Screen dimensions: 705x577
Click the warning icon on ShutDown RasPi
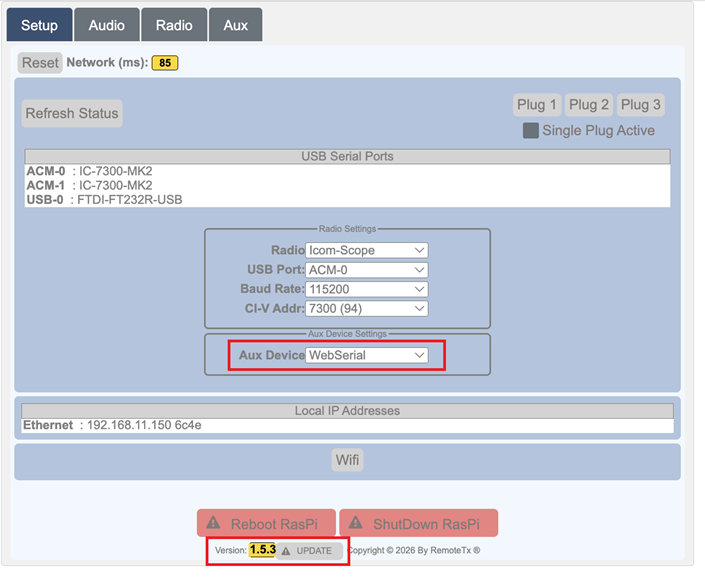pyautogui.click(x=355, y=523)
